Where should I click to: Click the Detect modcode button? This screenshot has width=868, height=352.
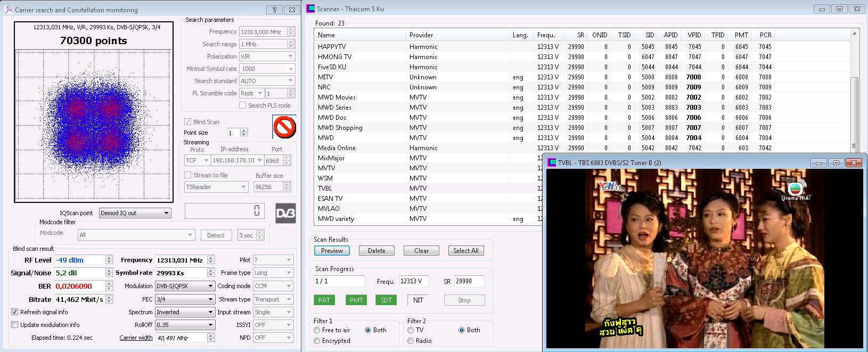[216, 235]
